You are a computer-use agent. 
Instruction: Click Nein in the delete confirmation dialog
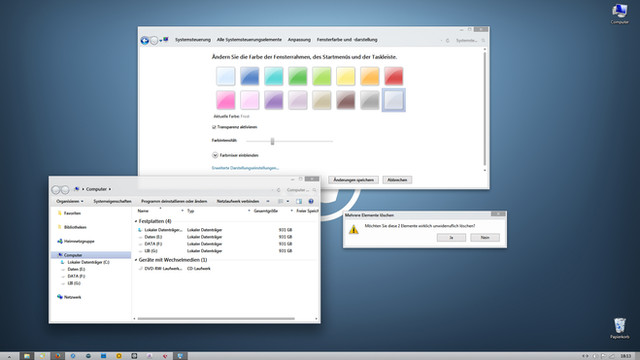[x=484, y=238]
